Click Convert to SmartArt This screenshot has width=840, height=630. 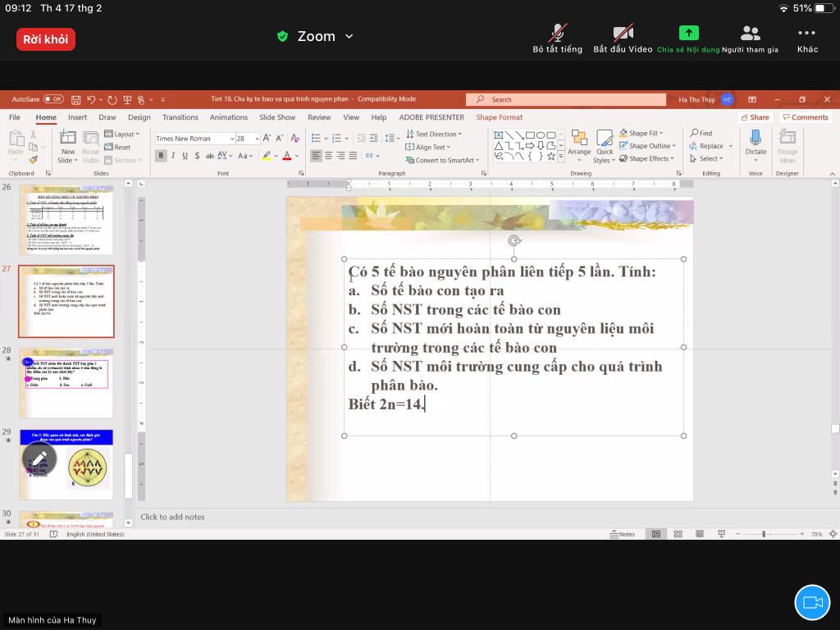click(x=442, y=160)
